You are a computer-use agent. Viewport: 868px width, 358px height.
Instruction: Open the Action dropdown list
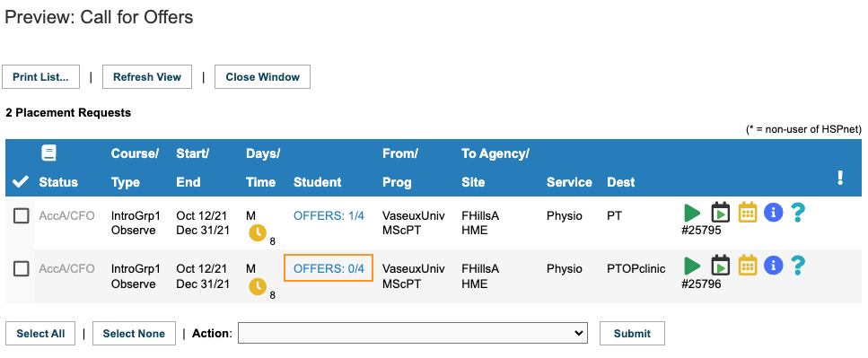click(x=412, y=333)
